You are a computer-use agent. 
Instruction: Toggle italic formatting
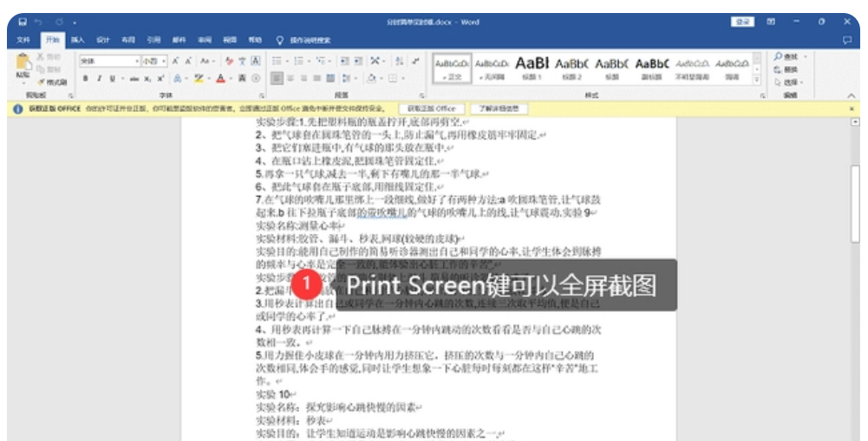pyautogui.click(x=99, y=78)
